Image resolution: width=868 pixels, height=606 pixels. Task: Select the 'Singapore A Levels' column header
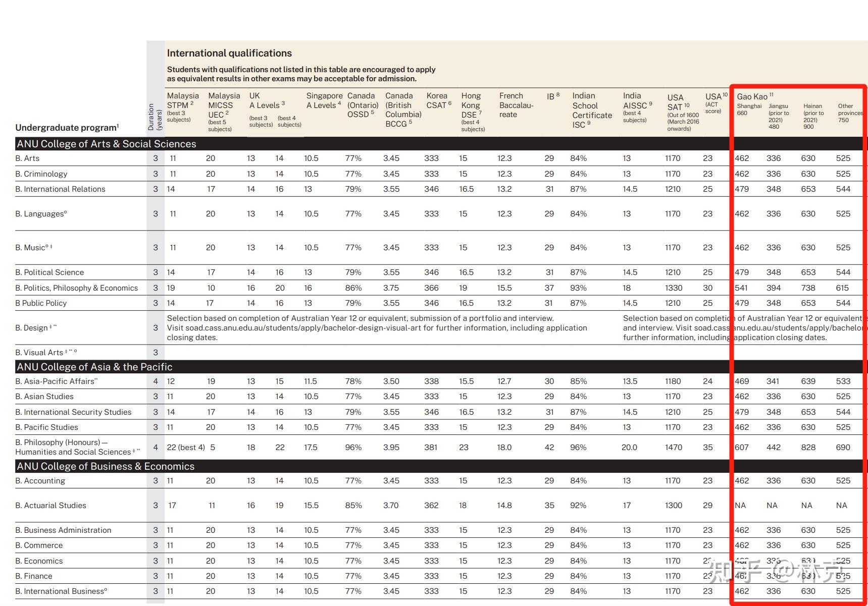324,100
